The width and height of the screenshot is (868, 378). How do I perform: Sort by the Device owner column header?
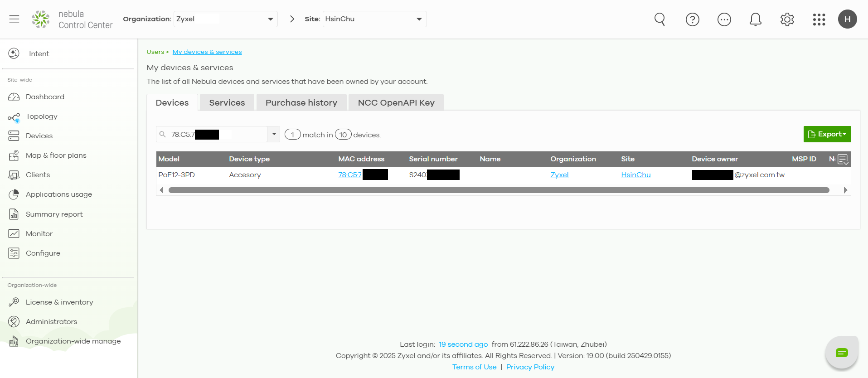tap(715, 159)
